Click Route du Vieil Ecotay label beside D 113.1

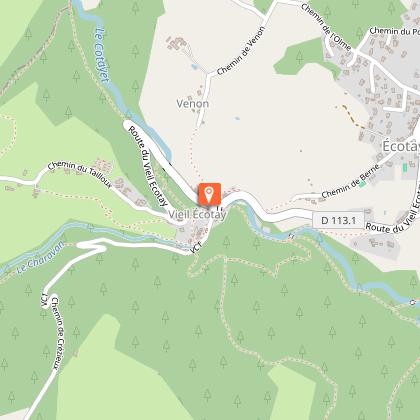(x=393, y=212)
